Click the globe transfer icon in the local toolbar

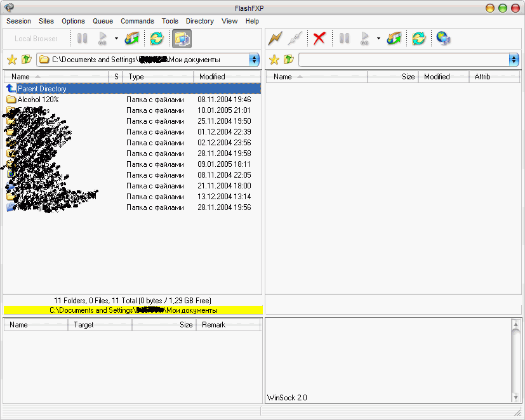tap(131, 39)
